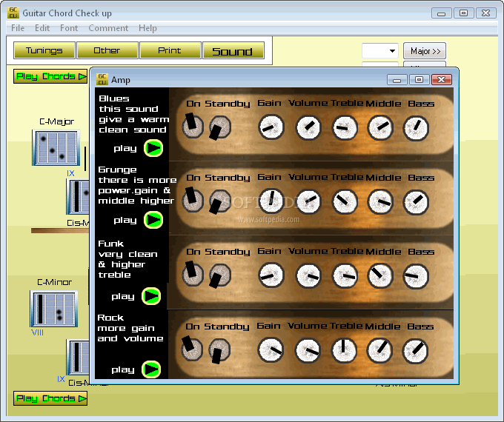Toggle the Grunge Standby switch

coord(220,201)
